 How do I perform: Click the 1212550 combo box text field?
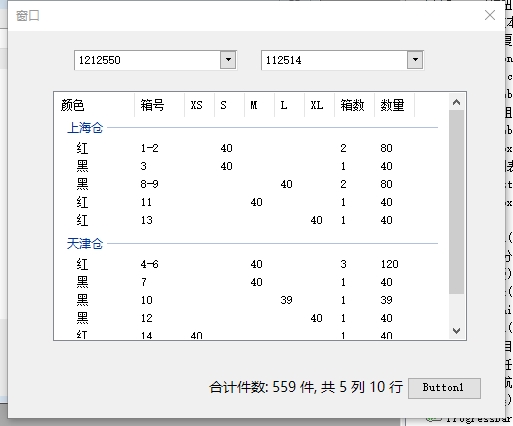click(147, 60)
